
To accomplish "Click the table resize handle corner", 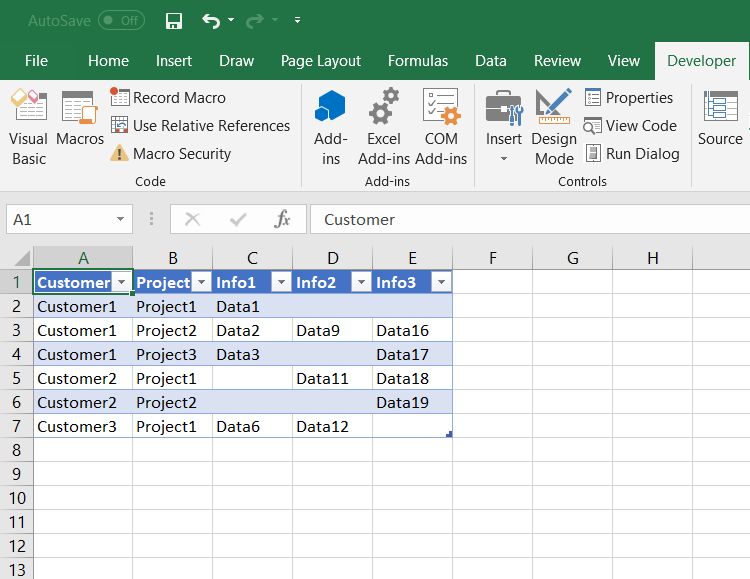I will pyautogui.click(x=449, y=434).
